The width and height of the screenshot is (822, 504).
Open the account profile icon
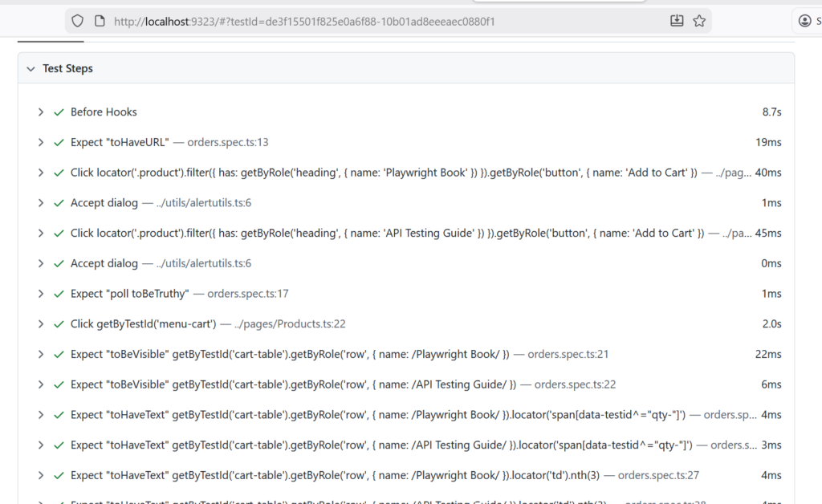[804, 21]
